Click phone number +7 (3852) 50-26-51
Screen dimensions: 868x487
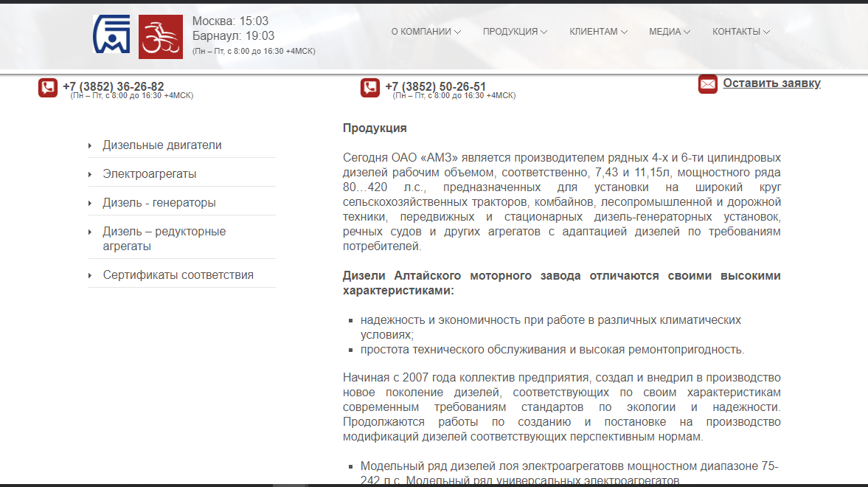point(436,86)
